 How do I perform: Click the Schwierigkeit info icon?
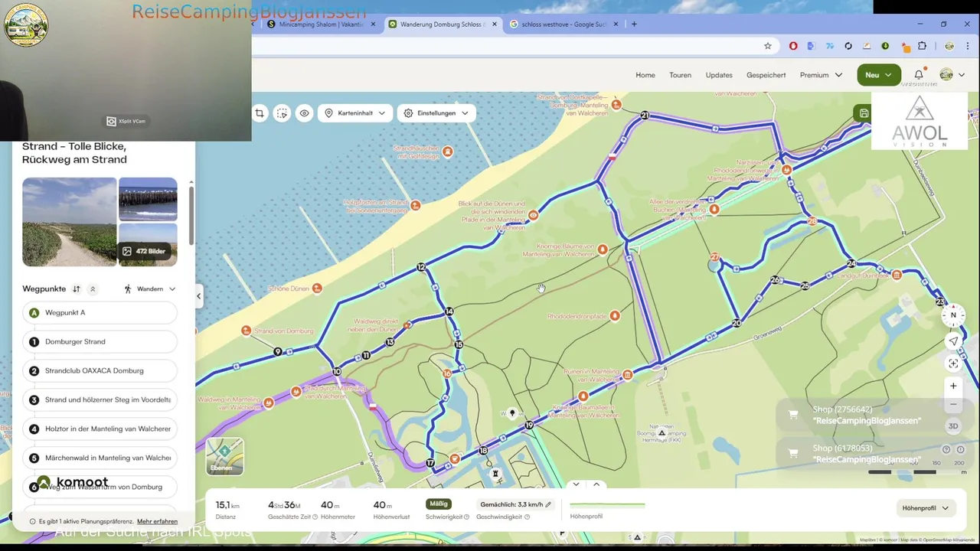pyautogui.click(x=466, y=517)
